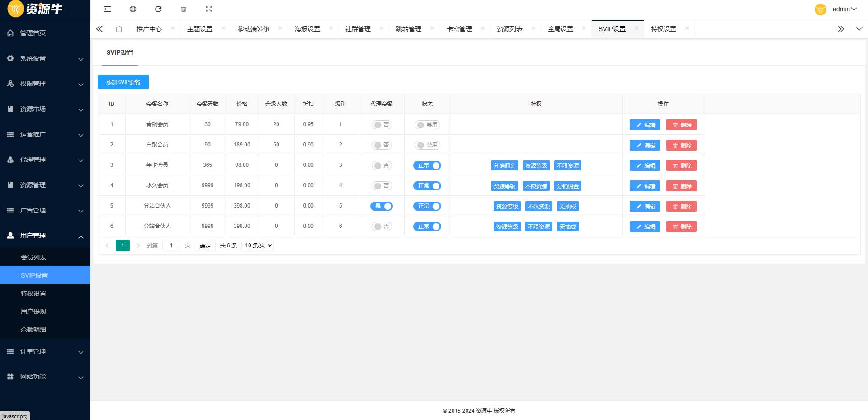868x420 pixels.
Task: Open 管理首页 from the sidebar
Action: (32, 33)
